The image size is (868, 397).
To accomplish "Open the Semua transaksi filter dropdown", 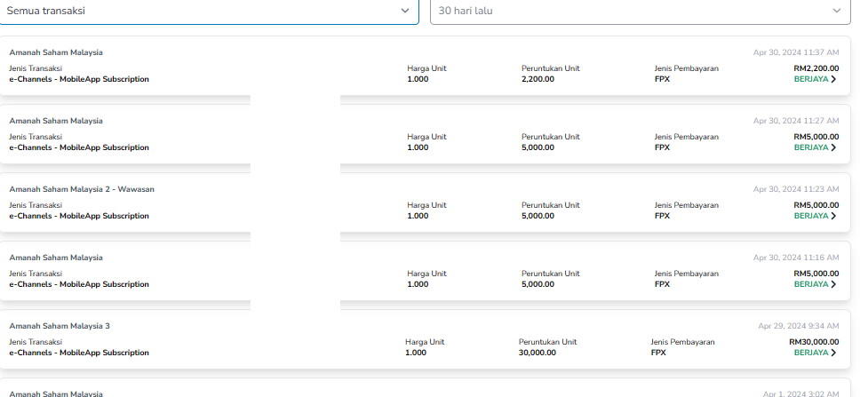I will (x=210, y=11).
